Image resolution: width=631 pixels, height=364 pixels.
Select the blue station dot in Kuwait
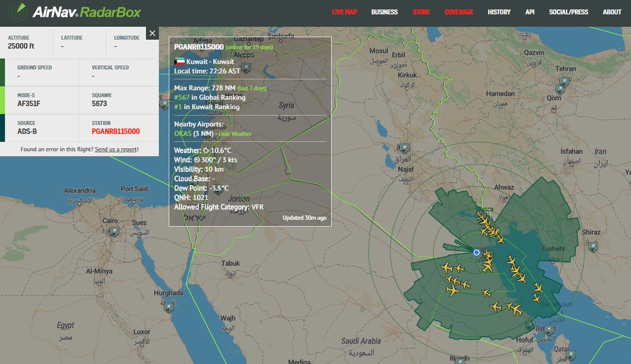point(476,253)
